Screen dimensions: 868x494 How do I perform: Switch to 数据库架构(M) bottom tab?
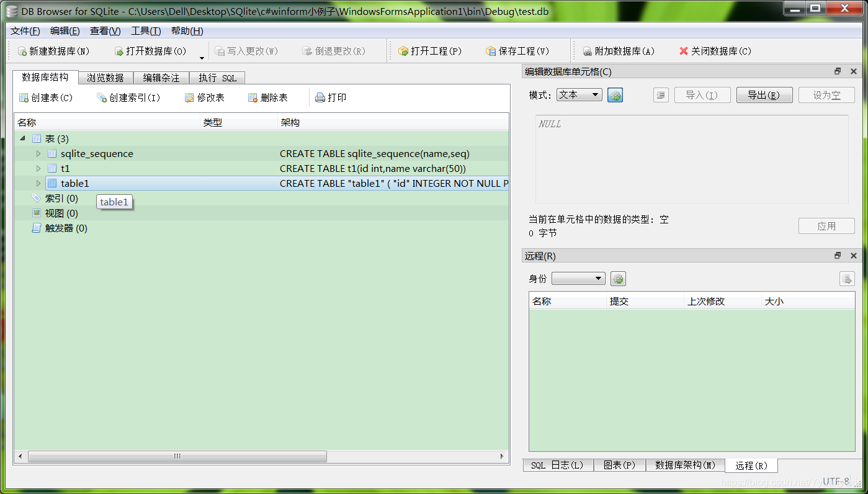[686, 465]
